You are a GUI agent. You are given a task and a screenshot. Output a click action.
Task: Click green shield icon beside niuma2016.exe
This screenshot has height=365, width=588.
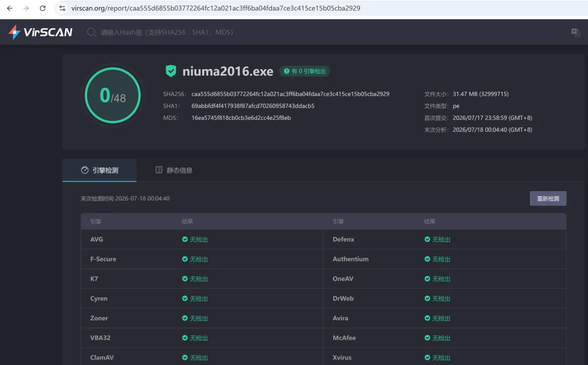click(171, 71)
